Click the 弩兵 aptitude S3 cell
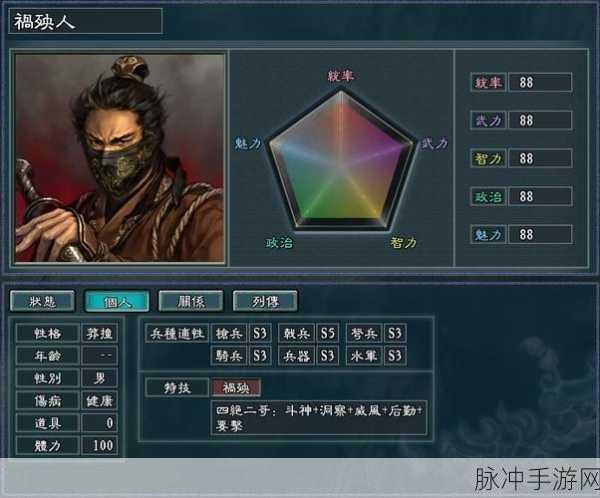 395,333
